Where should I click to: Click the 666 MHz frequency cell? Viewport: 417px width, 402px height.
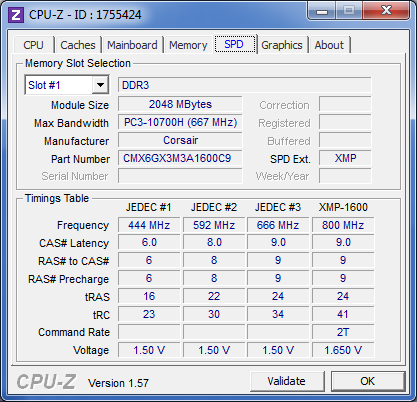click(278, 225)
